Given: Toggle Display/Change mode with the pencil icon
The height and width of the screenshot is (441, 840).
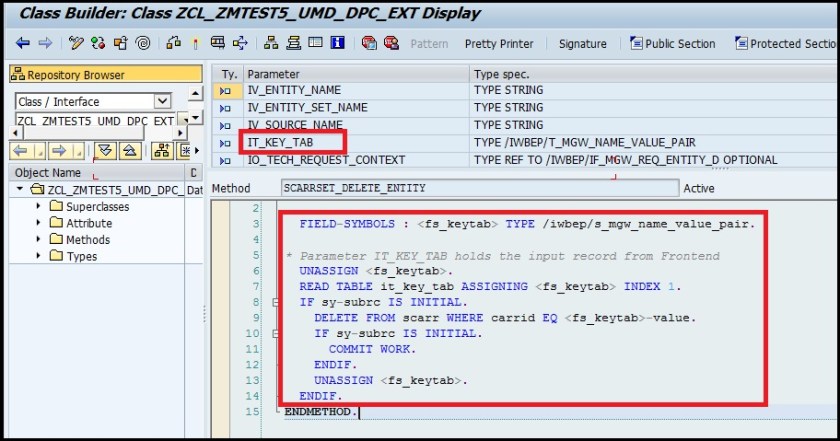Looking at the screenshot, I should point(76,43).
